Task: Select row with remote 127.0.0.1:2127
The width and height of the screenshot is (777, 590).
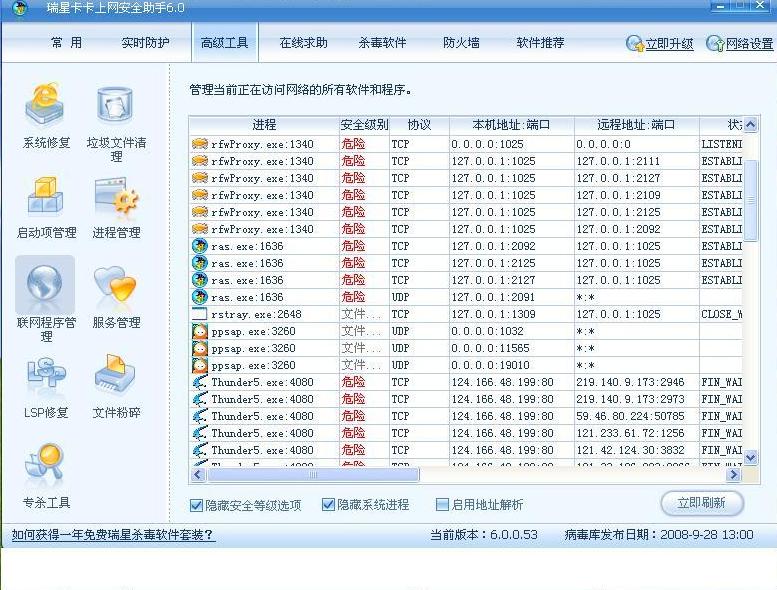Action: coord(466,178)
